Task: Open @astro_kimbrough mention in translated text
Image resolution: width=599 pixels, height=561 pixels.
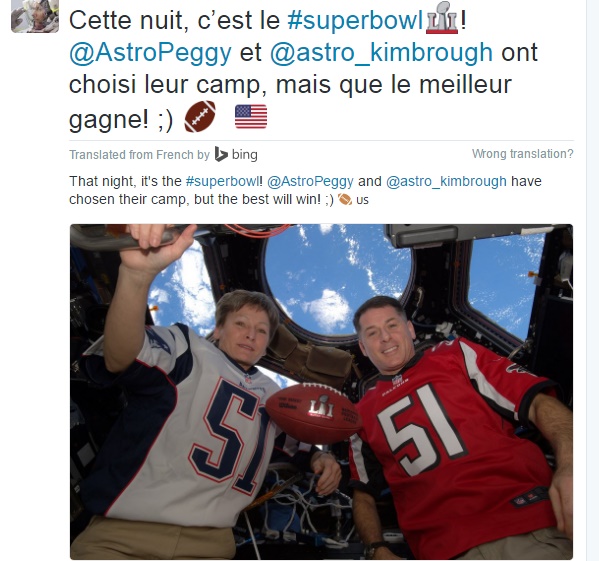Action: click(x=446, y=181)
